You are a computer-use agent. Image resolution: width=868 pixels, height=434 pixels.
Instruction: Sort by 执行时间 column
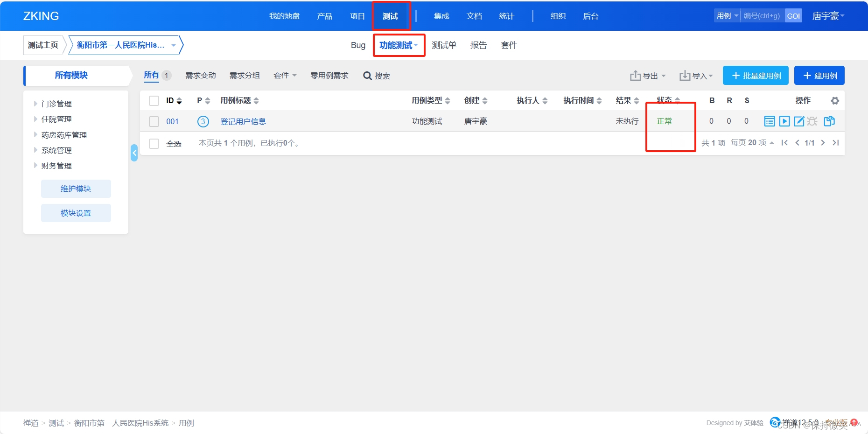point(582,101)
